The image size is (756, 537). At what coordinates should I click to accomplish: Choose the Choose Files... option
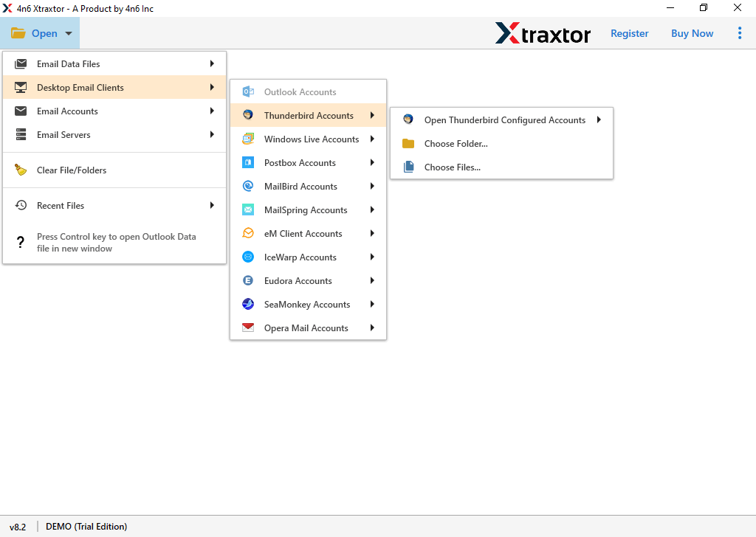(452, 167)
